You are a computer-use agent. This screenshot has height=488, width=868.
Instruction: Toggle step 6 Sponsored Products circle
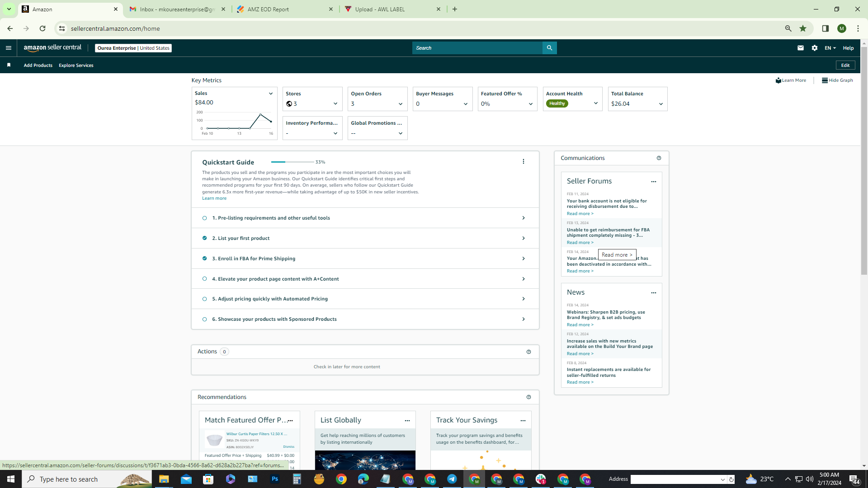[204, 319]
